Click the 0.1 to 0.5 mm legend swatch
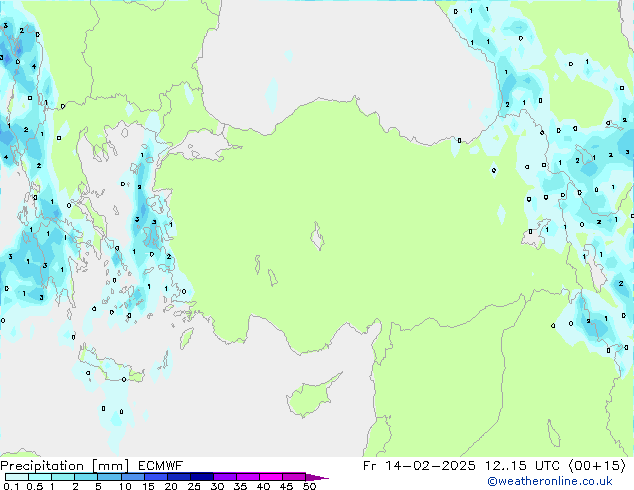 [x=17, y=477]
